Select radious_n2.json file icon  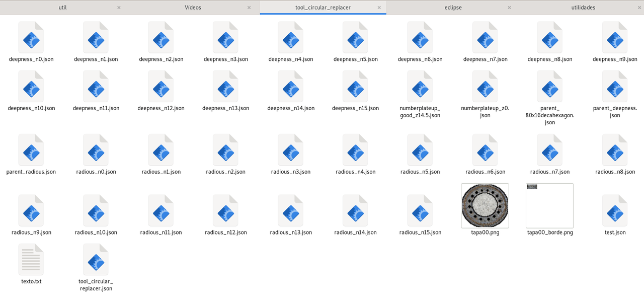(226, 149)
